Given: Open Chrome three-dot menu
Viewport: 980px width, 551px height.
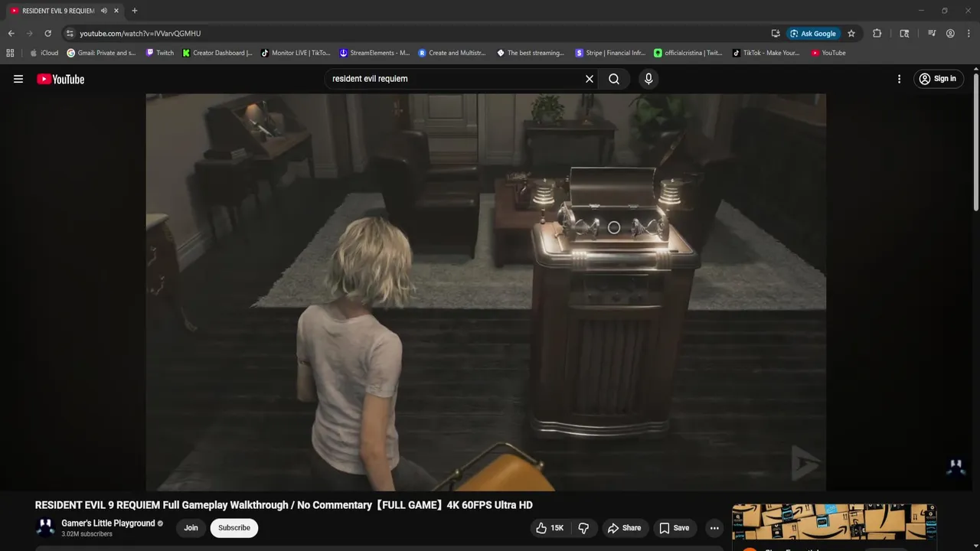Looking at the screenshot, I should [x=969, y=34].
